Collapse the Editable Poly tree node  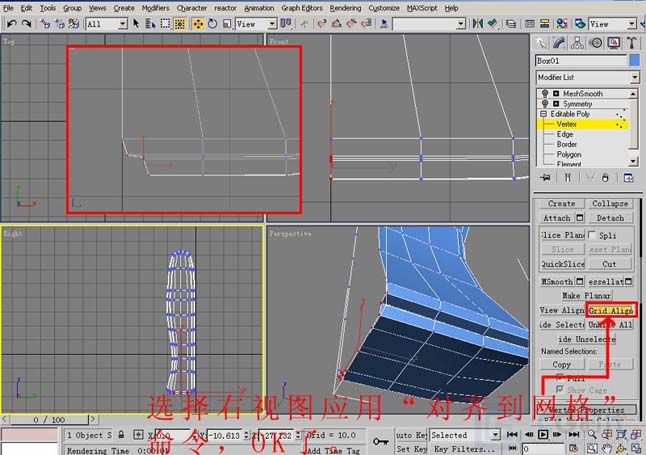543,114
